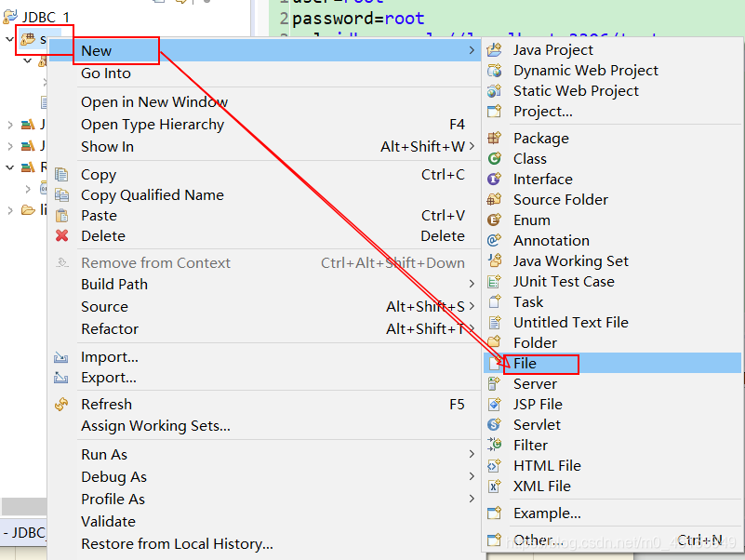Viewport: 745px width, 560px height.
Task: Click the Project... wizard icon
Action: [494, 112]
